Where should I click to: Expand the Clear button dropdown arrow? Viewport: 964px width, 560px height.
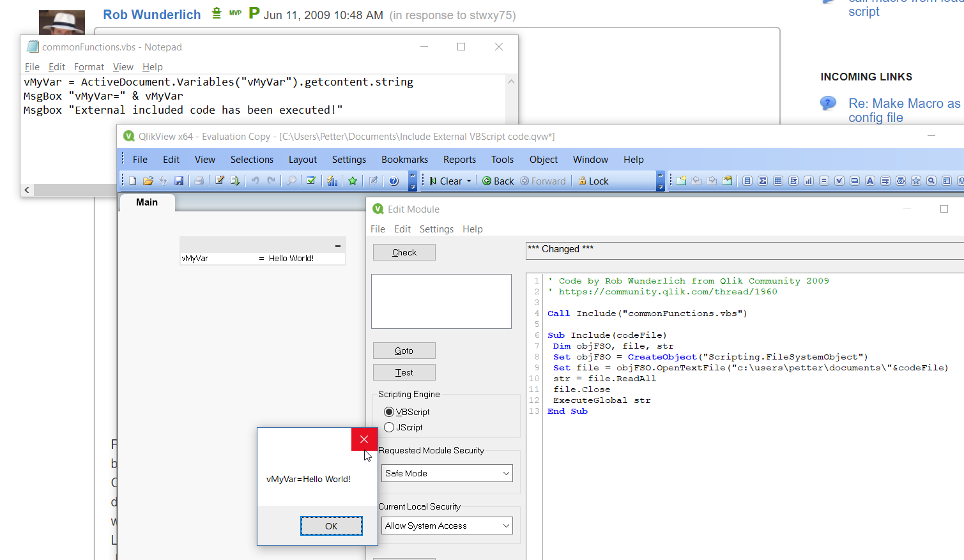pos(469,181)
